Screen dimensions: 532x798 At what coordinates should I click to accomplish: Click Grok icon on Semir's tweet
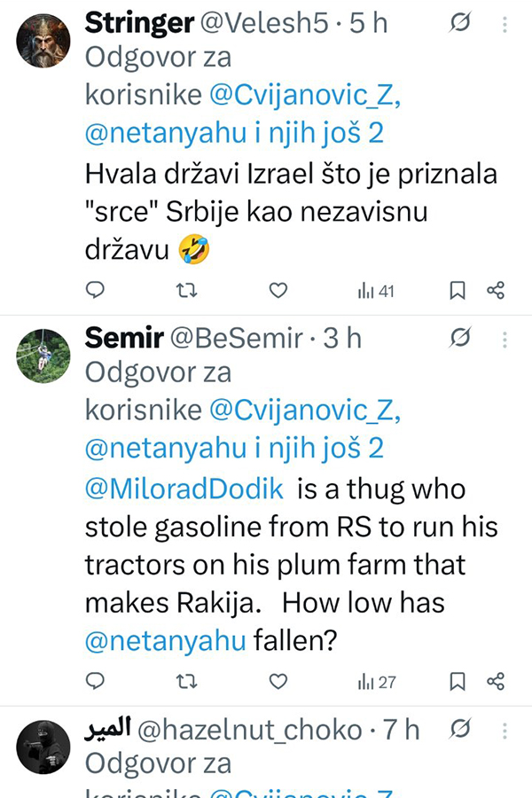click(459, 338)
